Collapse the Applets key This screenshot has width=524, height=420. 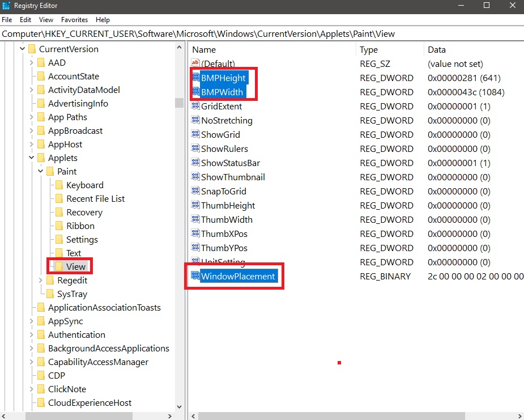tap(31, 158)
